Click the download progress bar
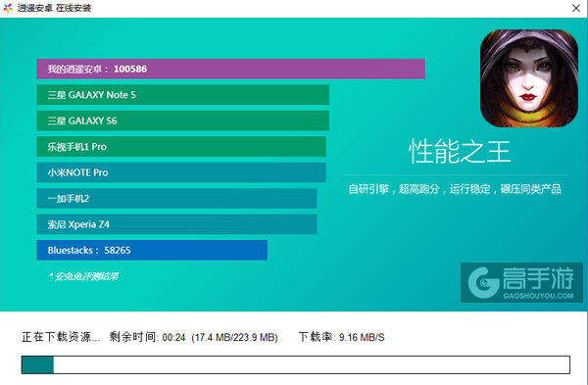Image resolution: width=588 pixels, height=385 pixels. [296, 364]
